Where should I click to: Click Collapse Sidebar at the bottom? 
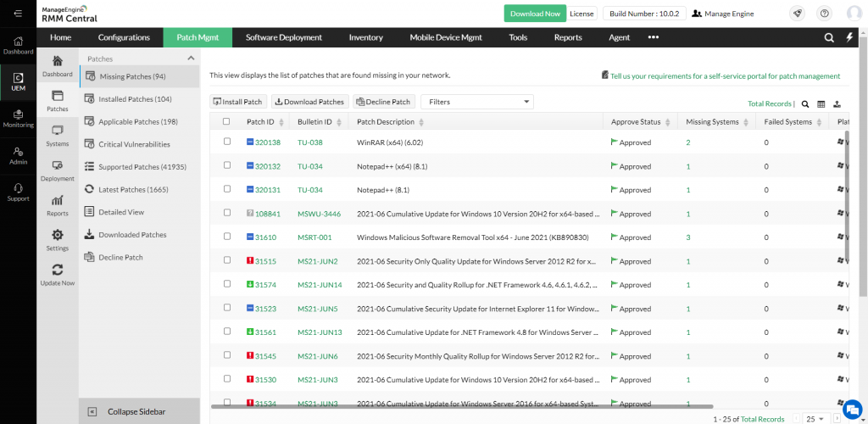click(140, 411)
